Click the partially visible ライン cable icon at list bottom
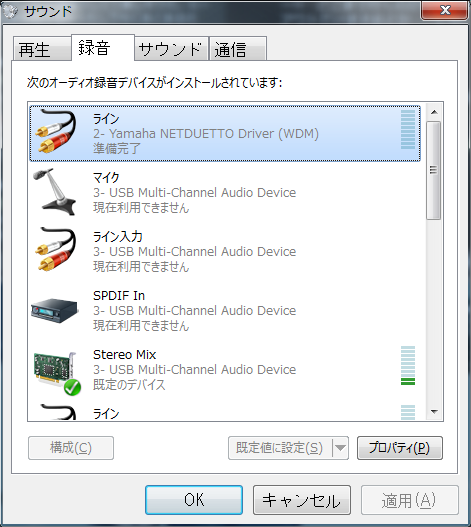The width and height of the screenshot is (471, 527). pos(58,412)
